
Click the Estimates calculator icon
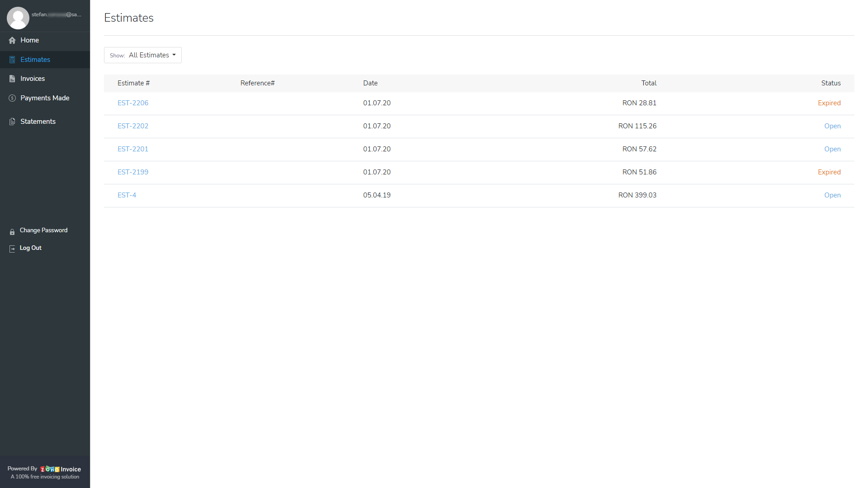click(x=12, y=59)
